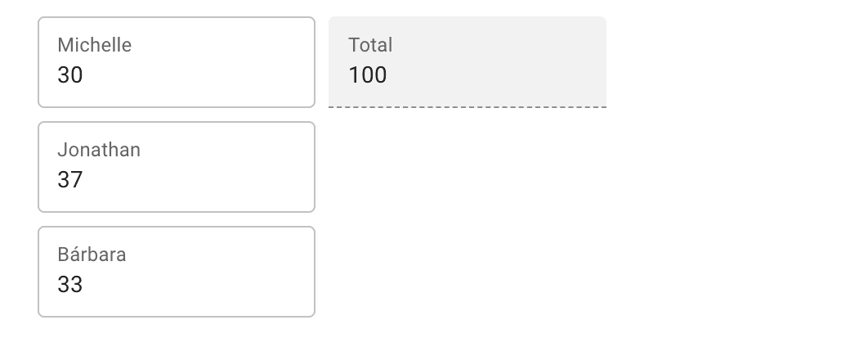Click empty space right of Bárbara's 33
868x347 pixels.
click(204, 285)
